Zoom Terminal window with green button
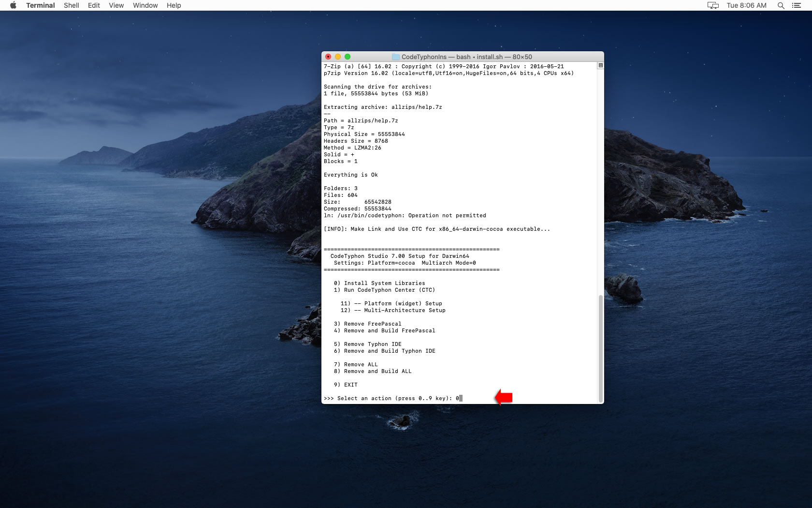The width and height of the screenshot is (812, 508). (348, 57)
